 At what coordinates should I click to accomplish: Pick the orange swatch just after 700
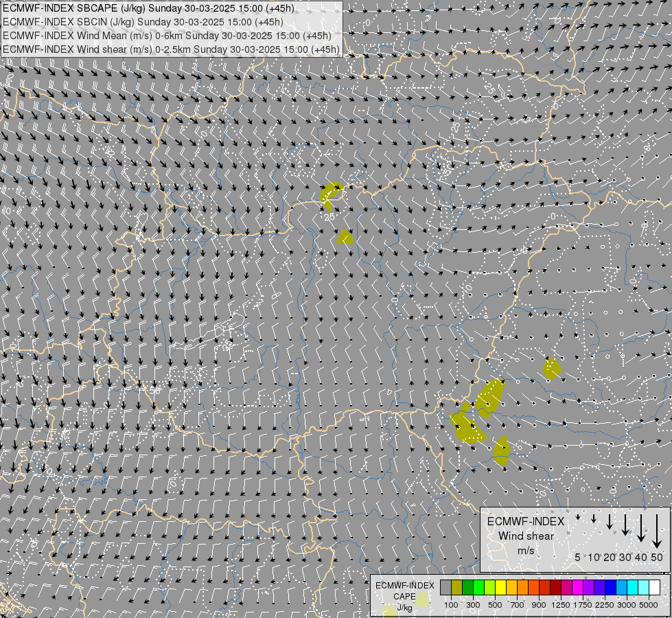pyautogui.click(x=523, y=588)
